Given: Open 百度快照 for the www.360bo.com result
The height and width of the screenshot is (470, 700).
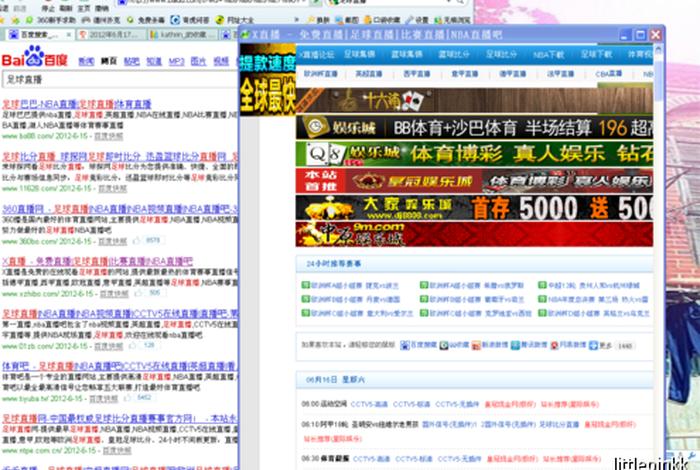Looking at the screenshot, I should [x=112, y=241].
